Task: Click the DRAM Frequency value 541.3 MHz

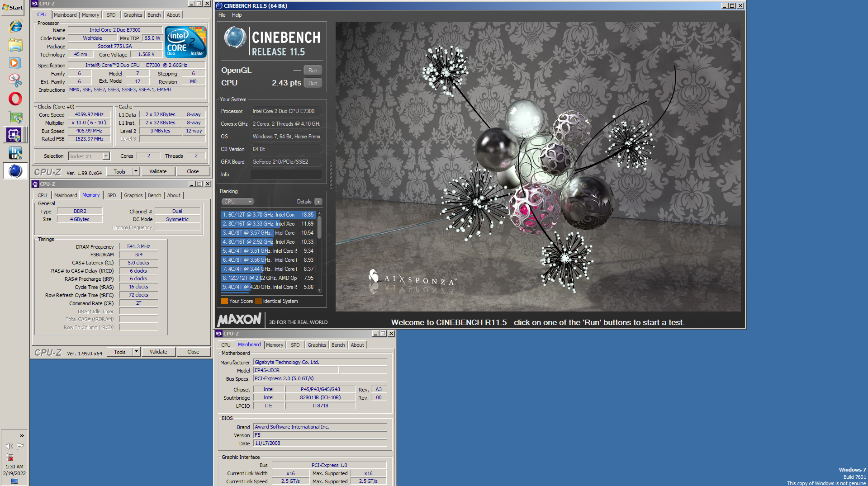Action: coord(138,247)
